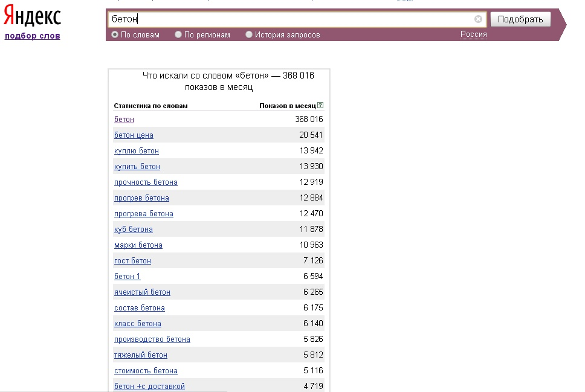The image size is (585, 392).
Task: Open the куплю бетон keyword link
Action: [x=137, y=150]
